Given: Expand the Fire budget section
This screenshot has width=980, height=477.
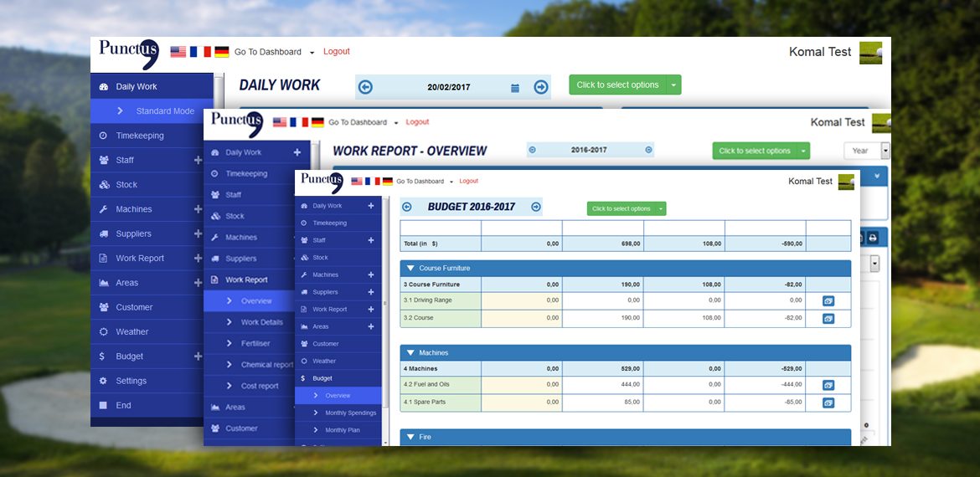Looking at the screenshot, I should (410, 437).
